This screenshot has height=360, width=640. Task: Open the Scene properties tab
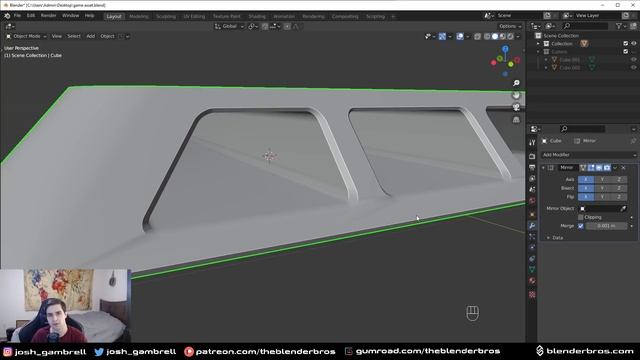point(532,189)
